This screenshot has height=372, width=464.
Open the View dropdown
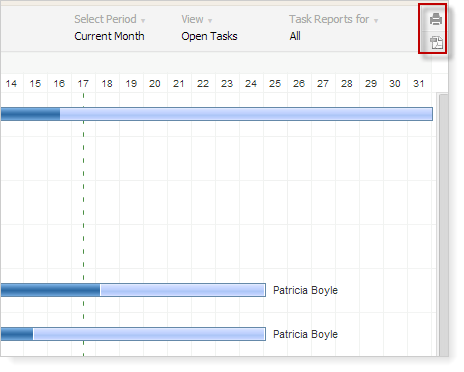[197, 19]
